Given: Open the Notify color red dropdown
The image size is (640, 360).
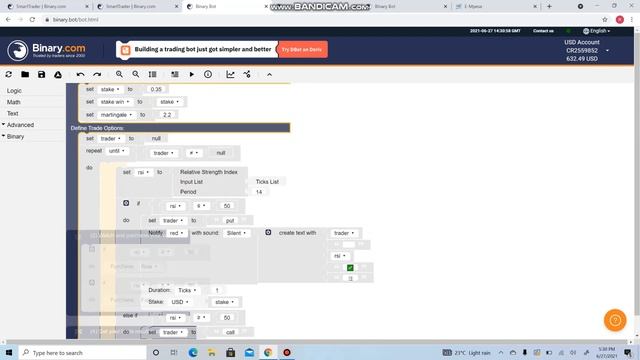Looking at the screenshot, I should (x=176, y=233).
